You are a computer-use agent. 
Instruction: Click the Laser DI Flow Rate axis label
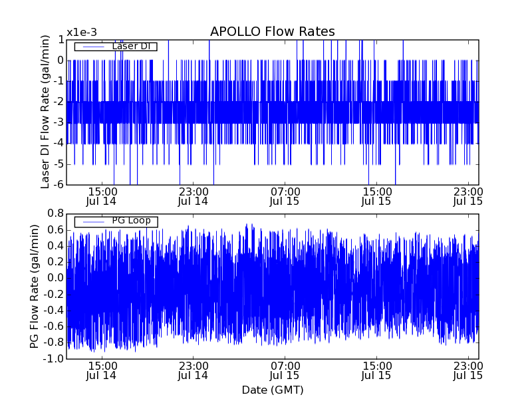point(45,112)
